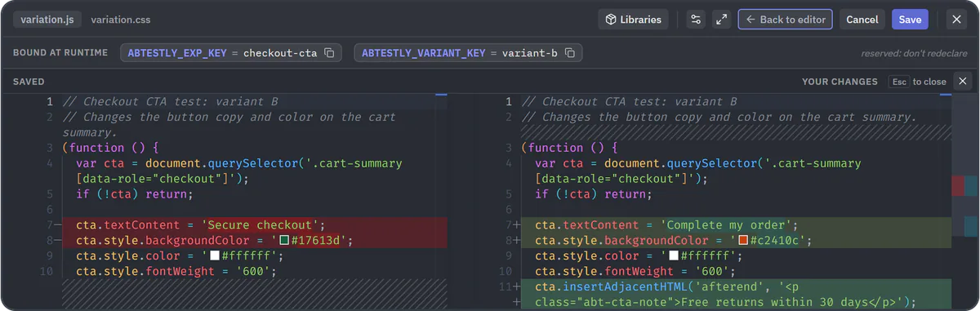
Task: Click "if (!cta) return;" in saved pane
Action: pyautogui.click(x=135, y=194)
